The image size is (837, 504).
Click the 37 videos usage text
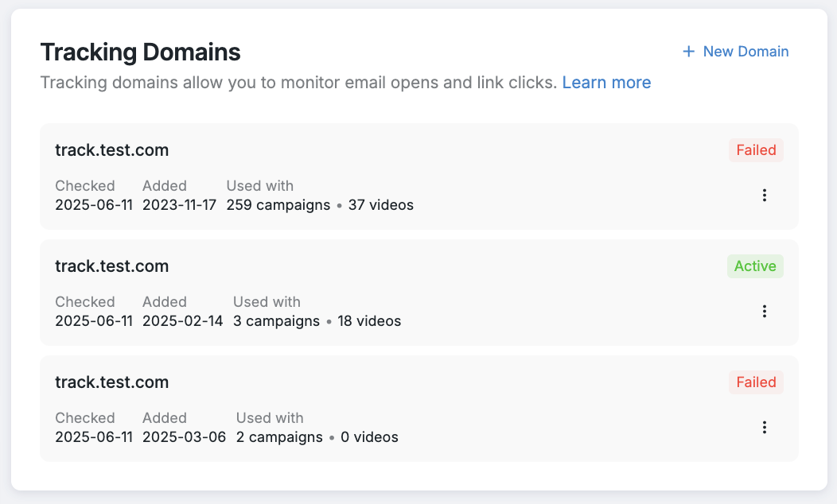click(x=381, y=205)
